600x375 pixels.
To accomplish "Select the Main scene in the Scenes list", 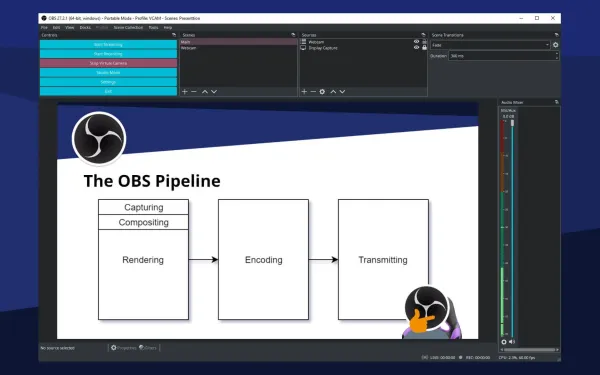I will [238, 42].
